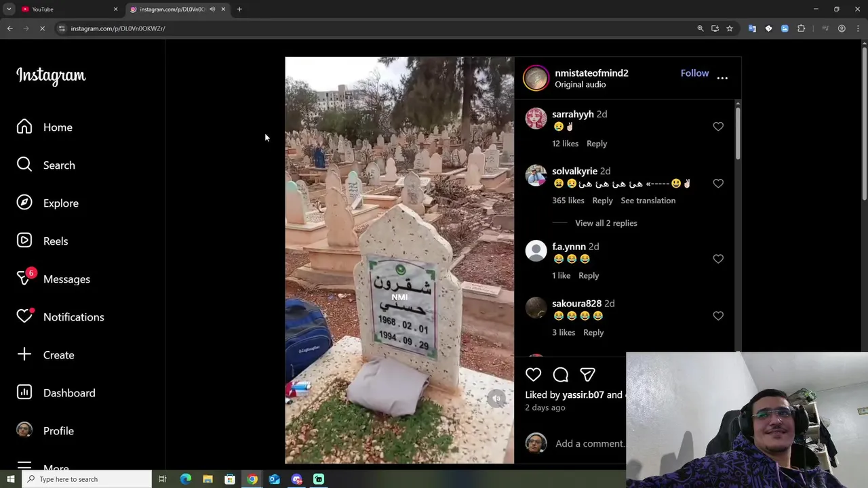Expand the tab search dropdown arrow
This screenshot has width=868, height=488.
[x=9, y=9]
